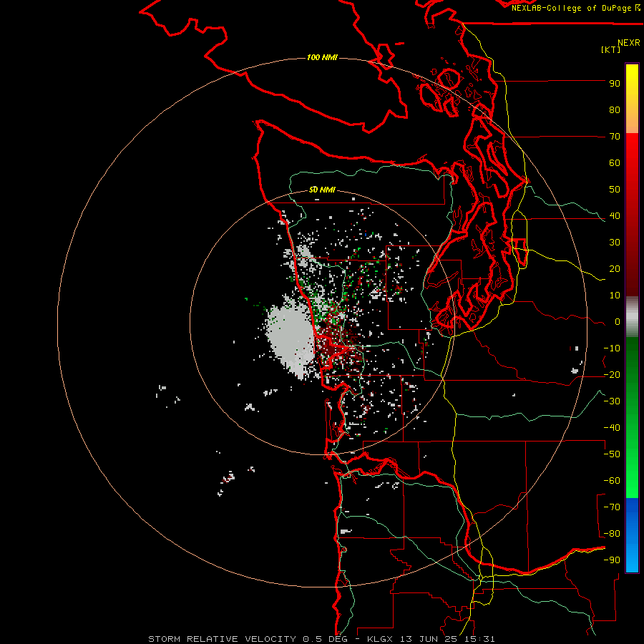Click the 40 value on the velocity scale
The width and height of the screenshot is (644, 644).
click(615, 216)
